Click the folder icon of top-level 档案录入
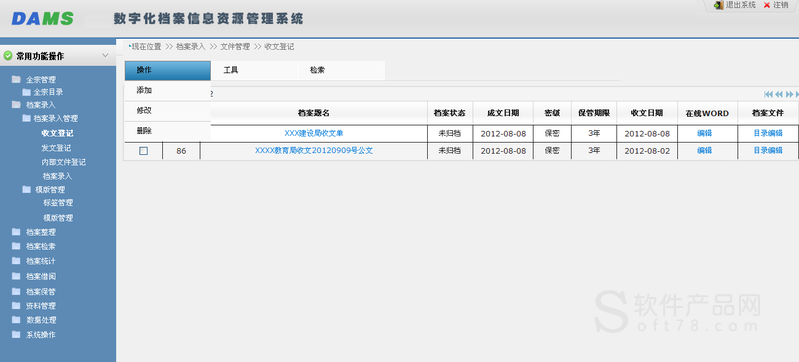The width and height of the screenshot is (799, 362). click(16, 105)
